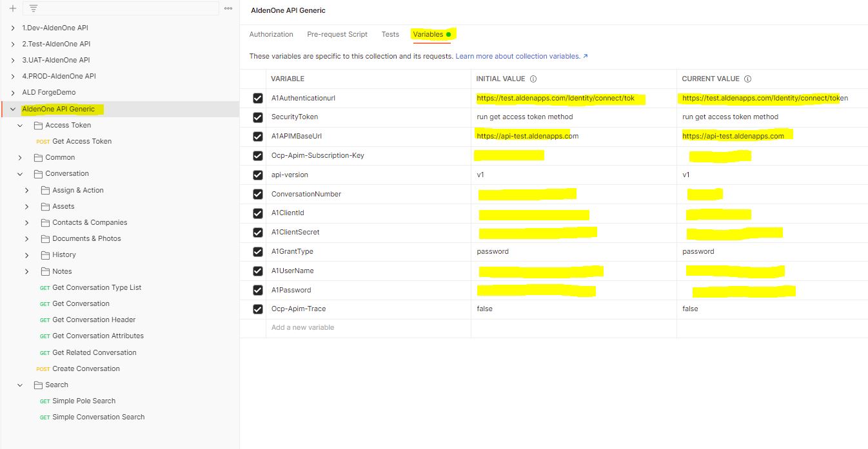Uncheck the A1Authenticationurl variable checkbox

click(x=258, y=98)
